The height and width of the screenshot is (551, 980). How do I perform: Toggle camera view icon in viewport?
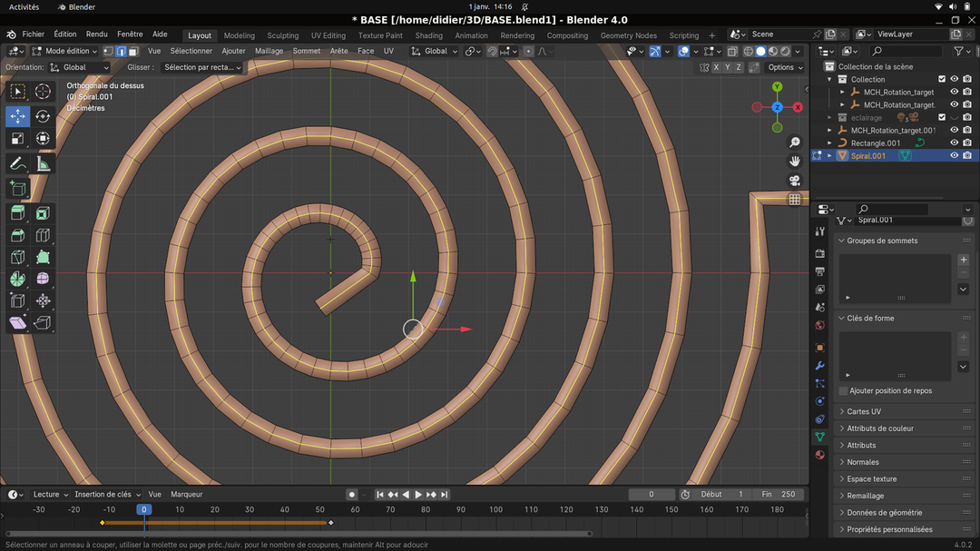point(794,181)
